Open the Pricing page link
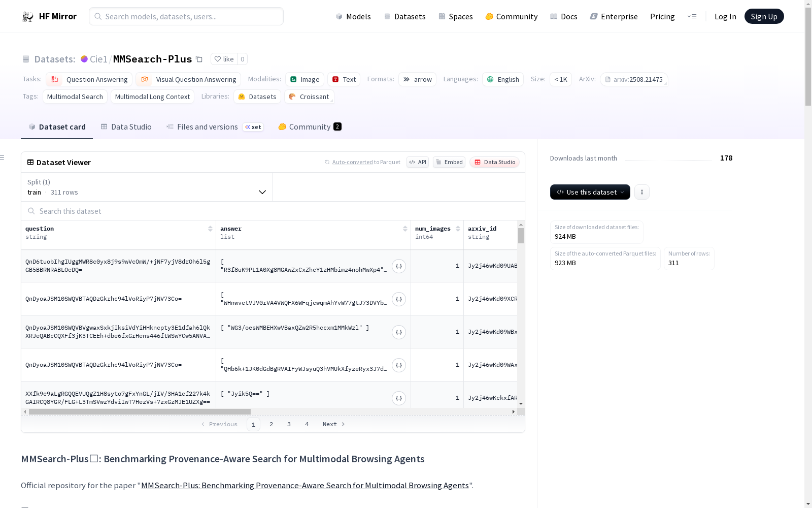 (x=662, y=16)
